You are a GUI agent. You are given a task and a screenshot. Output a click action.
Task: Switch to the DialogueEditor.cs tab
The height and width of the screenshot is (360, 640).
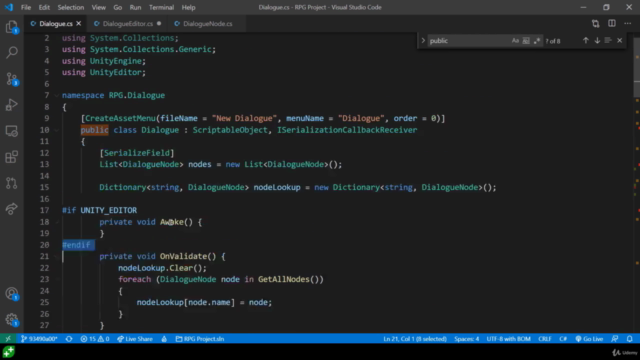[127, 24]
